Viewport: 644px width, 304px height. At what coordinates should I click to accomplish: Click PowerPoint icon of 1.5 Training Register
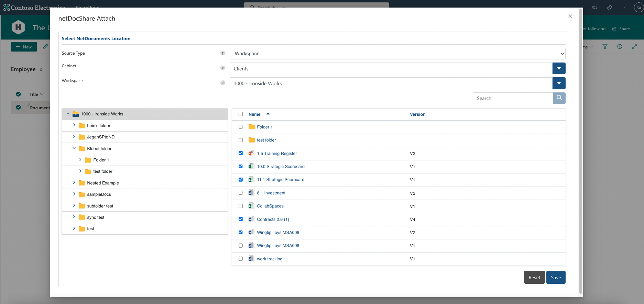click(x=251, y=153)
